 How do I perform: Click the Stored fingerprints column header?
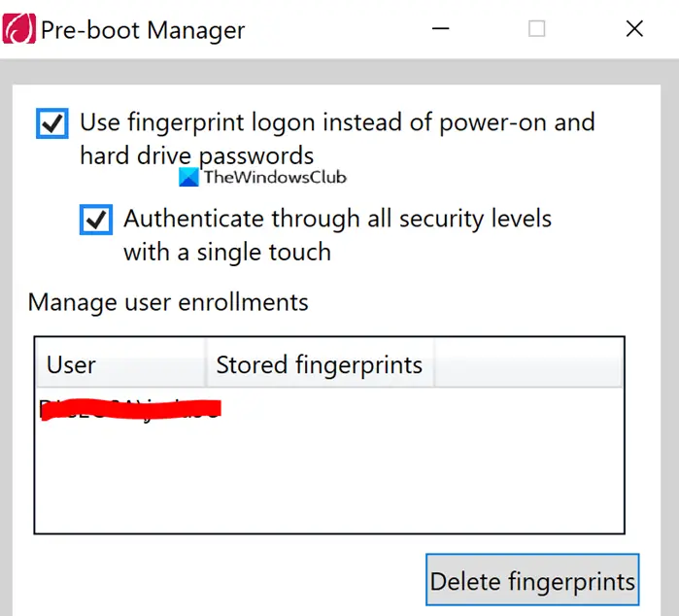[319, 365]
